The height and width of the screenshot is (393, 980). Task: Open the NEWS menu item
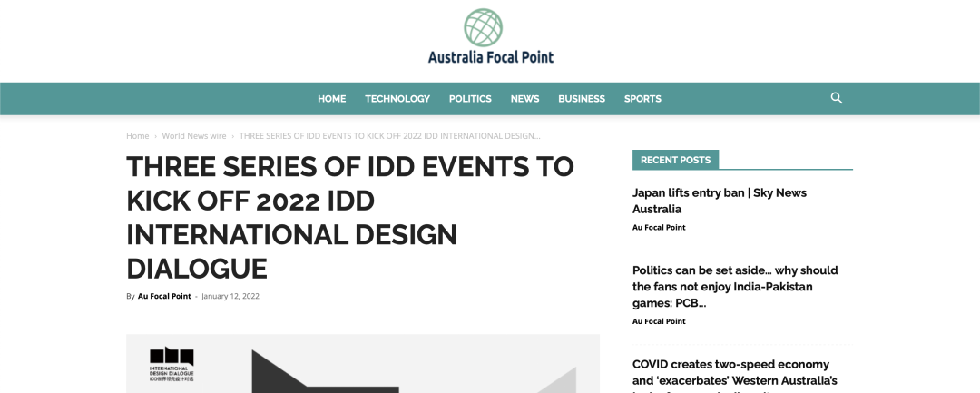click(x=525, y=99)
